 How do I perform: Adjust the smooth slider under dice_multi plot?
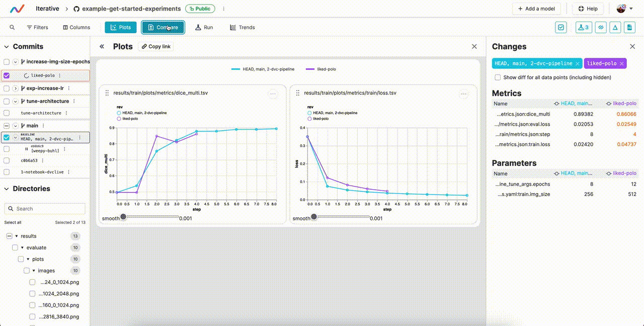123,217
